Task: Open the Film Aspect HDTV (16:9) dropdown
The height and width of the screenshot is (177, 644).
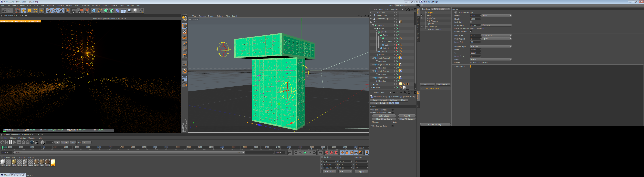Action: tap(496, 35)
